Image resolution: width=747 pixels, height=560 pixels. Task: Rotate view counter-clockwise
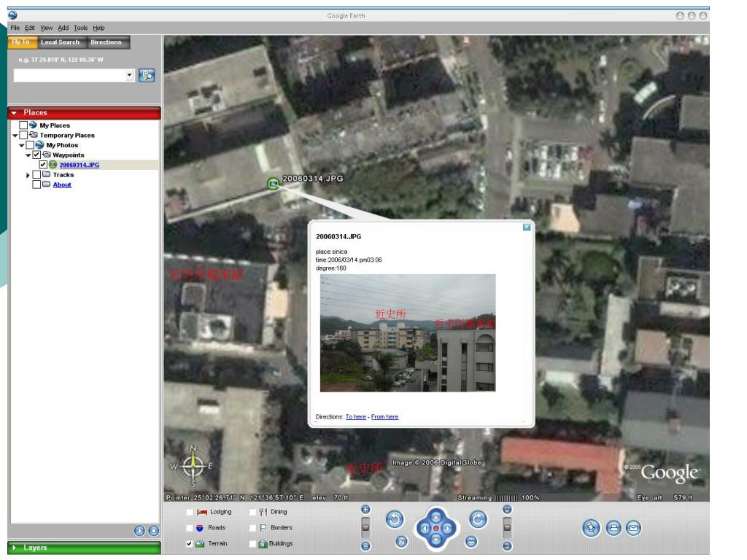click(395, 519)
